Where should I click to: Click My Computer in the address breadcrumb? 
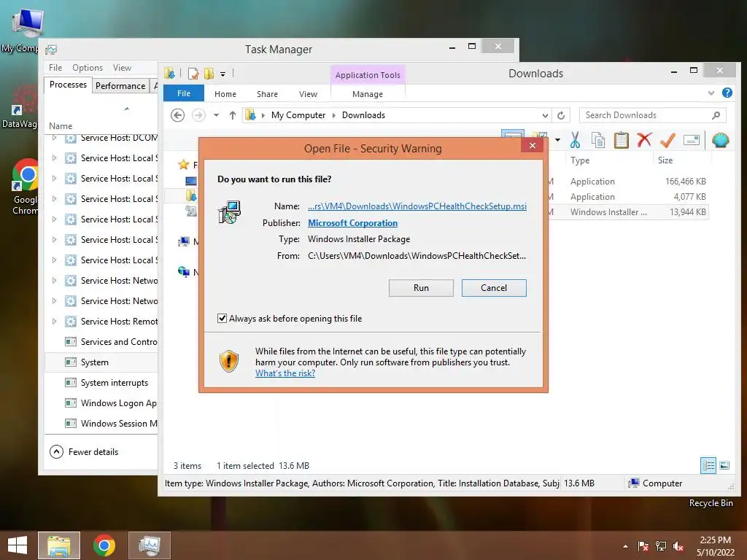[x=298, y=115]
